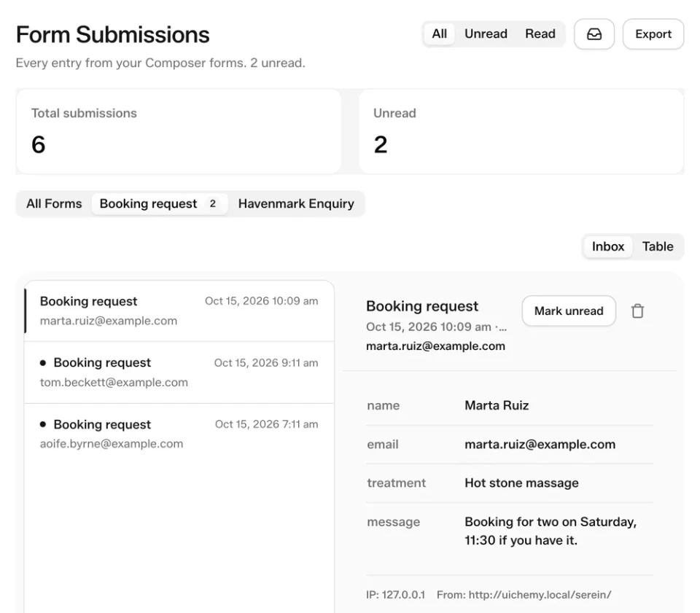Viewport: 700px width, 613px height.
Task: Select the All Forms tab
Action: coord(54,204)
